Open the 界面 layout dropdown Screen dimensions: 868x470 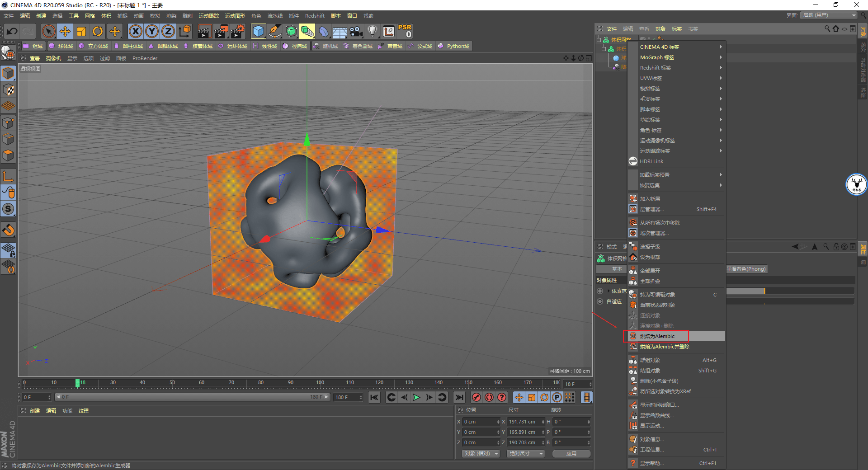click(829, 15)
